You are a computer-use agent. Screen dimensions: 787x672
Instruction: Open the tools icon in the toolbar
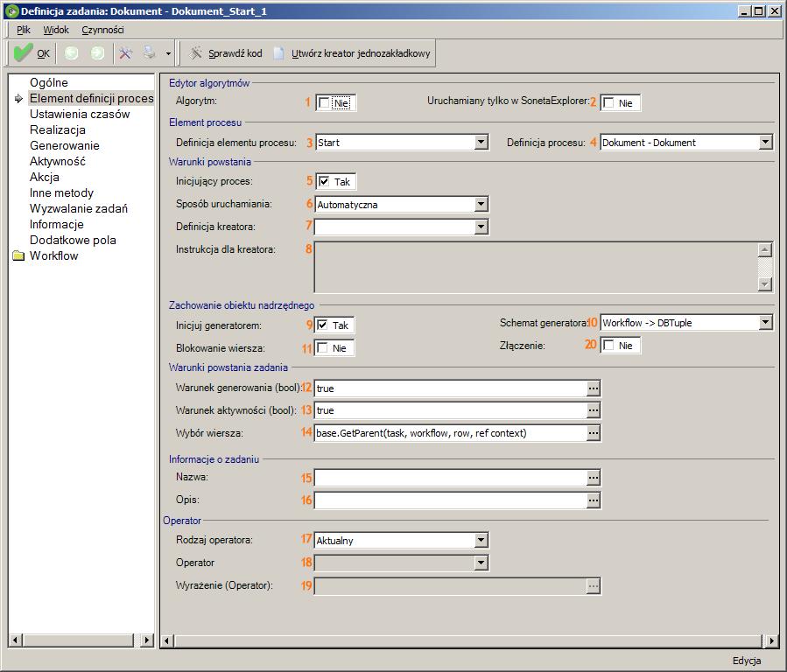[x=125, y=53]
